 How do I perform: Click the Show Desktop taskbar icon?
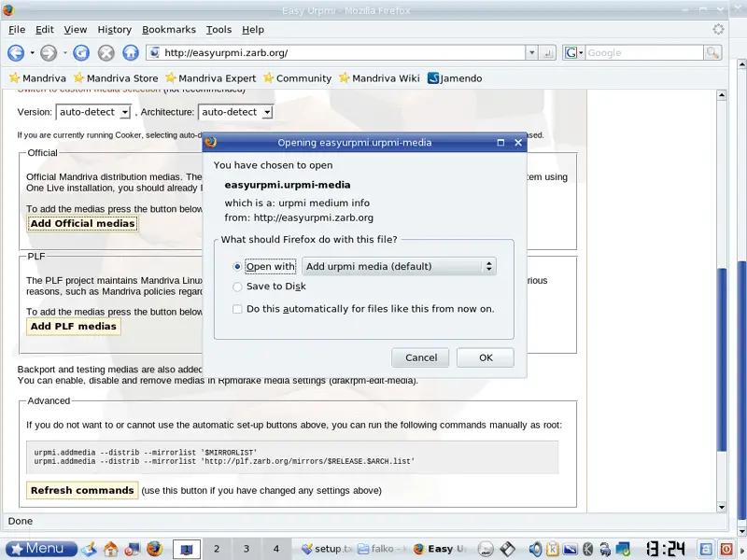(89, 549)
